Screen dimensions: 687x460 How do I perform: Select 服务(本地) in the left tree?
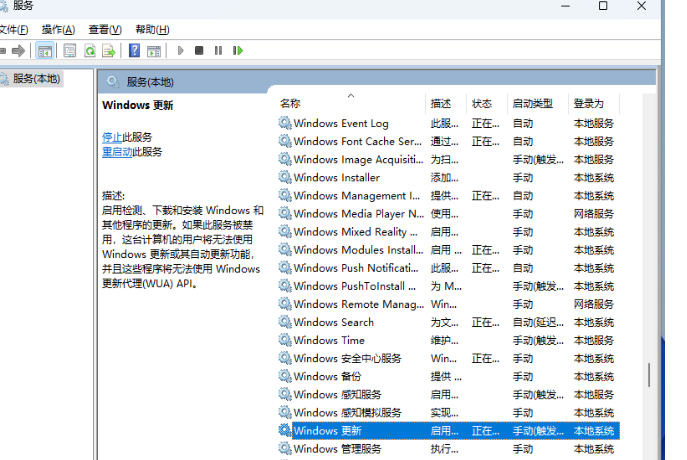click(36, 79)
